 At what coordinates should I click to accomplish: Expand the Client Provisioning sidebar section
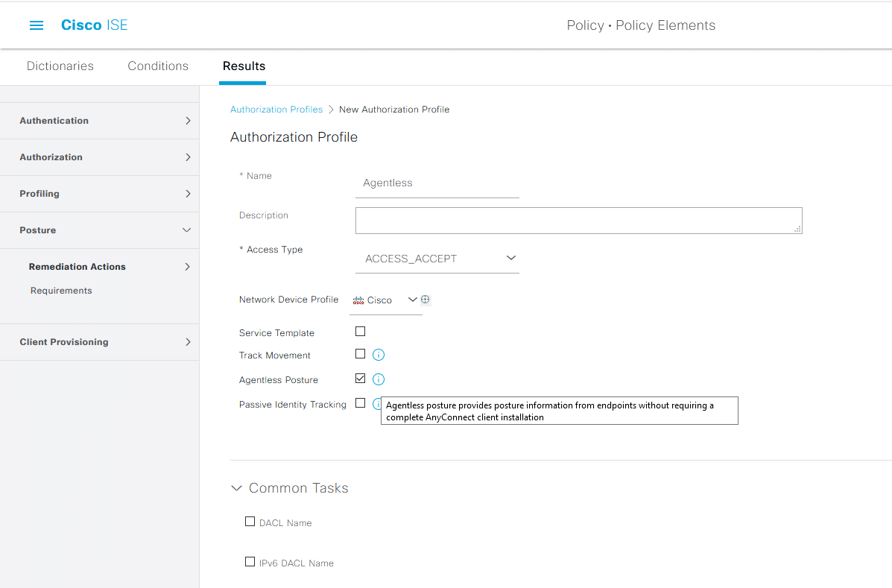pos(100,342)
